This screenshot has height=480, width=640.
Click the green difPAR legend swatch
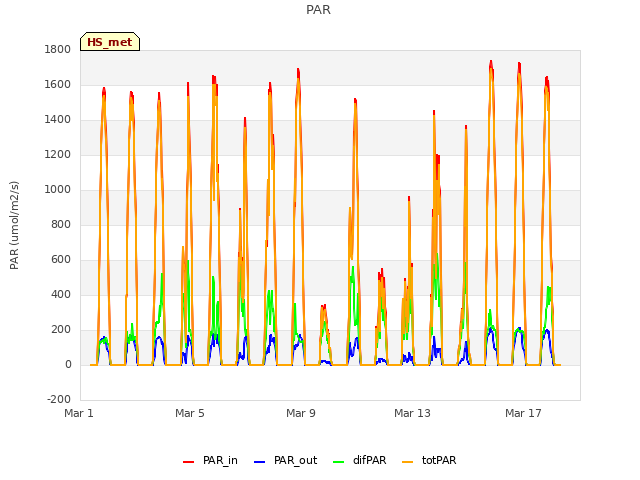(338, 462)
